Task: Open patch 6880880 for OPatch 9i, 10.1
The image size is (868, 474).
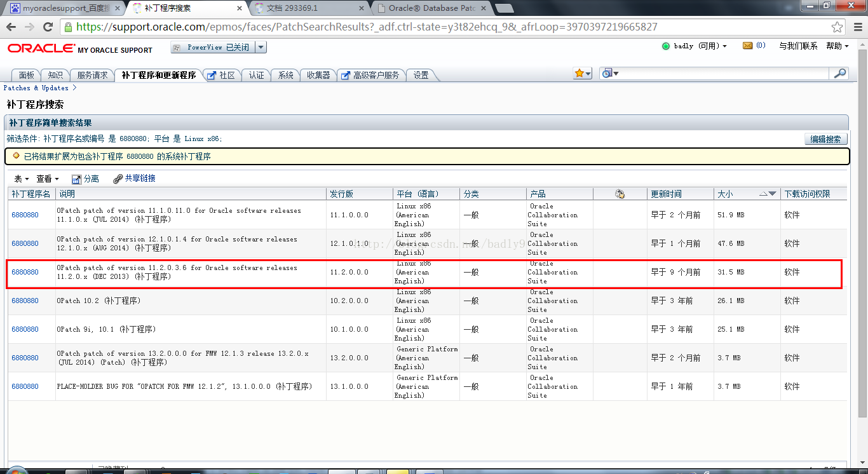Action: (25, 329)
